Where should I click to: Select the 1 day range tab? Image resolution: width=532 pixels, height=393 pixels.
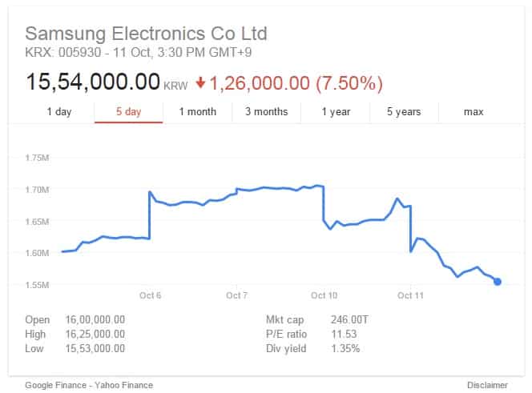pyautogui.click(x=59, y=111)
